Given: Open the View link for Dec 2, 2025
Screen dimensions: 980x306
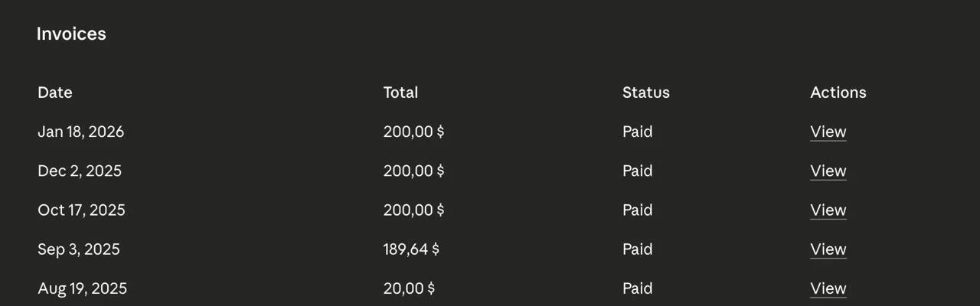Looking at the screenshot, I should (828, 171).
